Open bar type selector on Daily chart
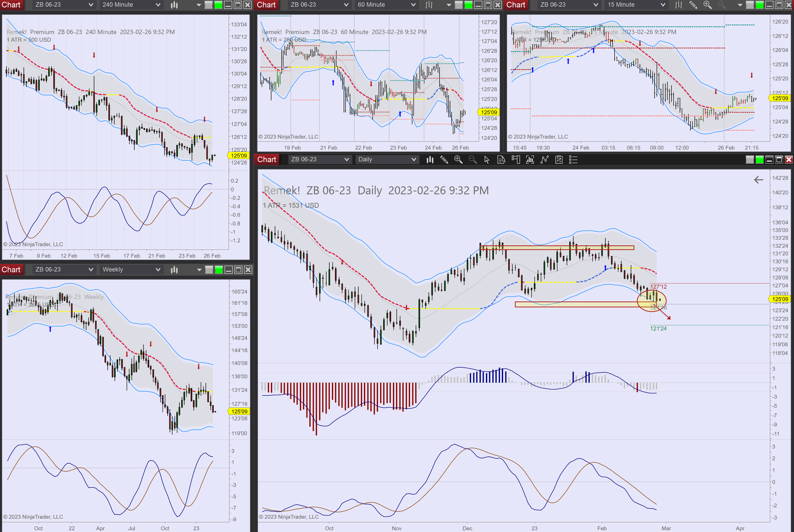 [430, 159]
